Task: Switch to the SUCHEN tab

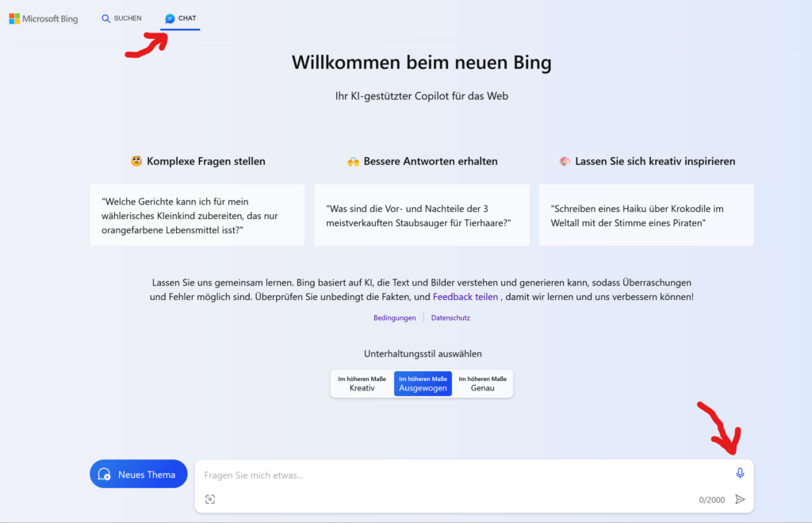Action: tap(121, 19)
